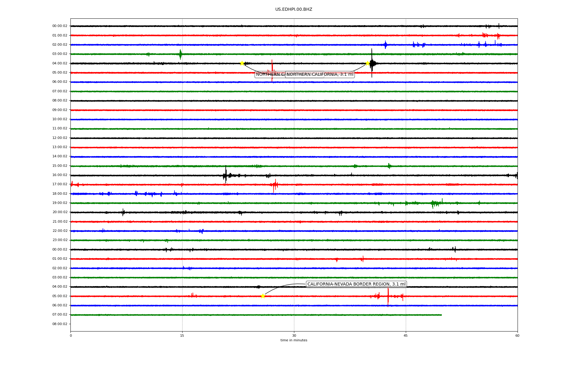Click the time in minutes axis label

(x=294, y=340)
